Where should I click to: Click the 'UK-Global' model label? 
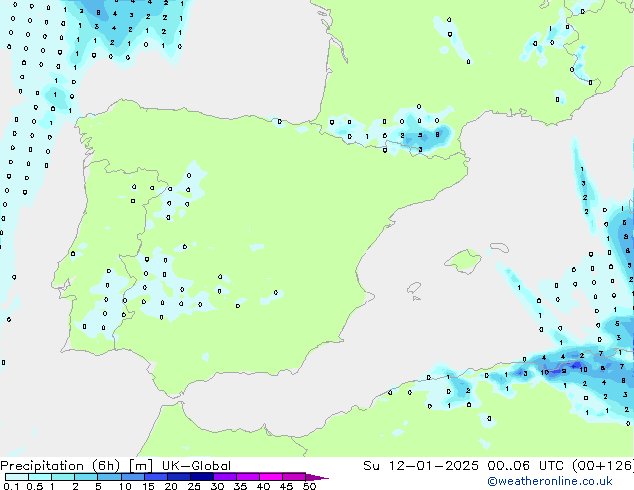point(196,466)
